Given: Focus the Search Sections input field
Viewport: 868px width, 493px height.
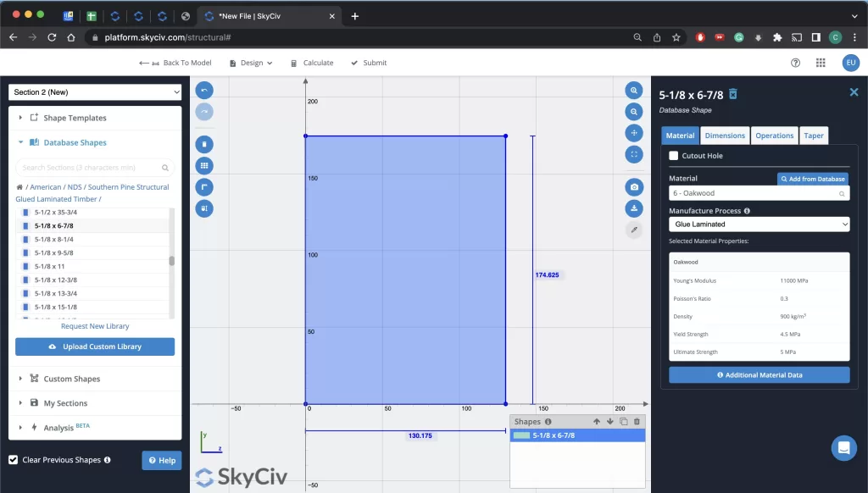Looking at the screenshot, I should (95, 168).
